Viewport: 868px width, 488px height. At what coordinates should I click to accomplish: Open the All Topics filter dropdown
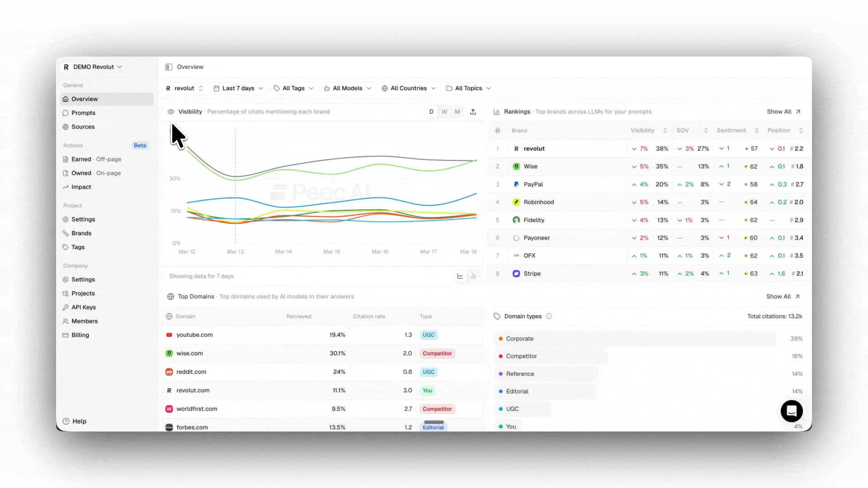coord(469,88)
